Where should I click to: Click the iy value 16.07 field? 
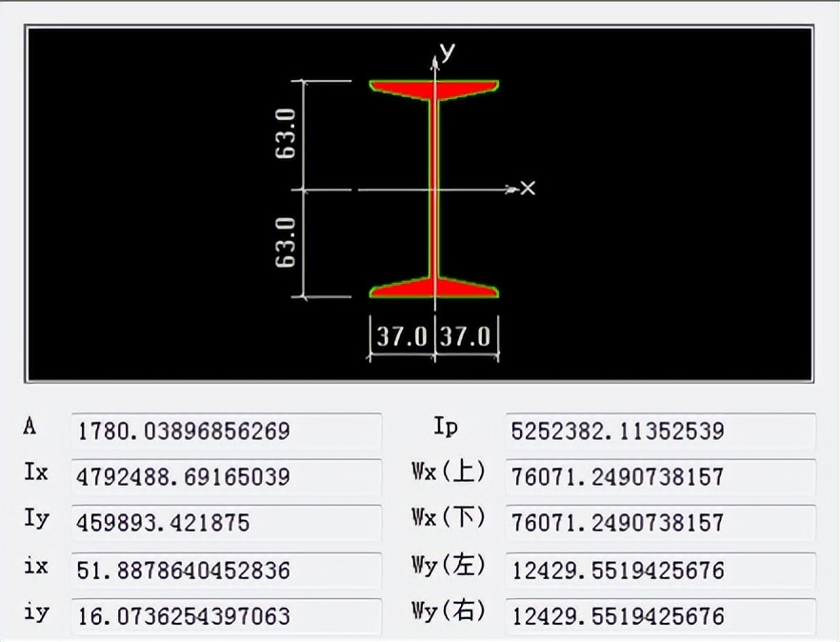click(x=226, y=615)
